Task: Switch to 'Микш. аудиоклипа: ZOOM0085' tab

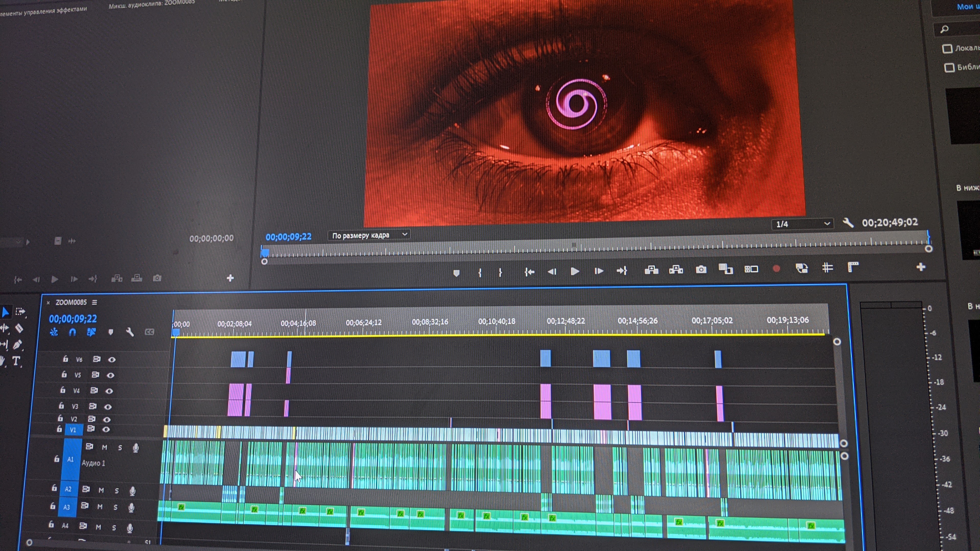Action: (x=151, y=4)
